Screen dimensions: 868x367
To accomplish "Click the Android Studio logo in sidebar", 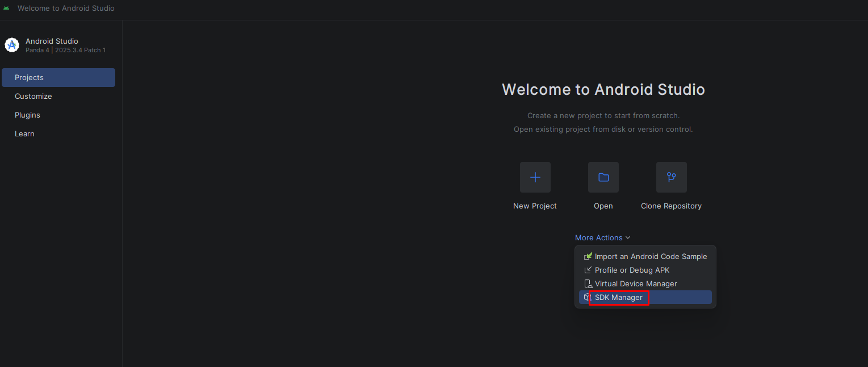I will pos(12,45).
